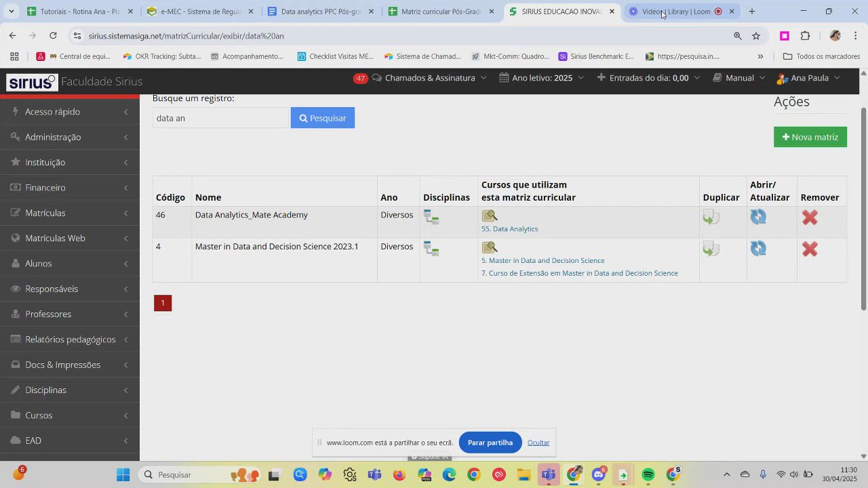Expand Matrículas Web sidebar menu
868x488 pixels.
coord(70,238)
